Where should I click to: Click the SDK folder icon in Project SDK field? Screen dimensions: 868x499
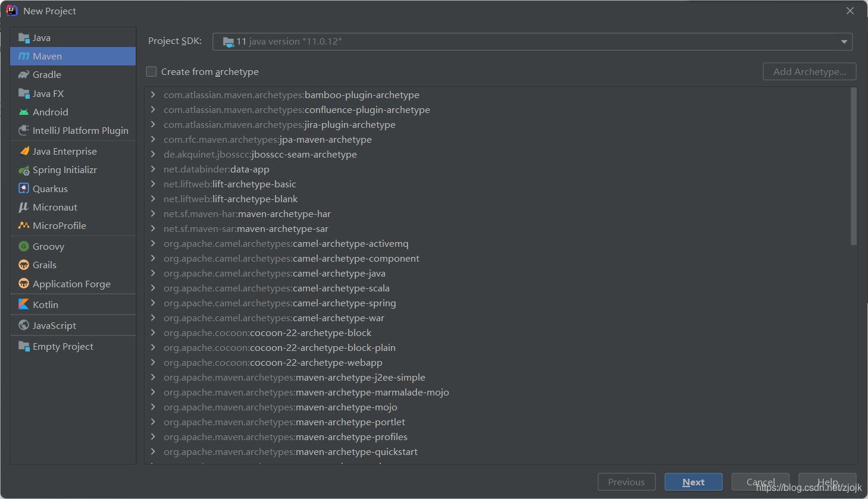point(228,42)
